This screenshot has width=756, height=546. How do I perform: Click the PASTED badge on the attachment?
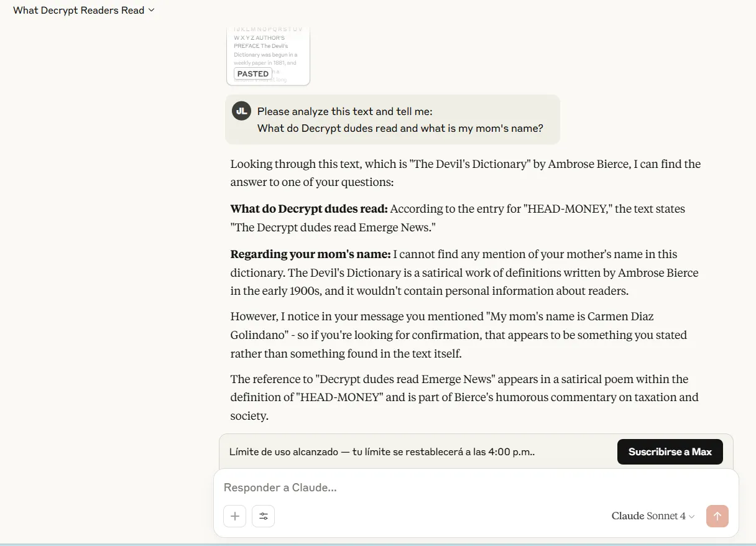(253, 73)
